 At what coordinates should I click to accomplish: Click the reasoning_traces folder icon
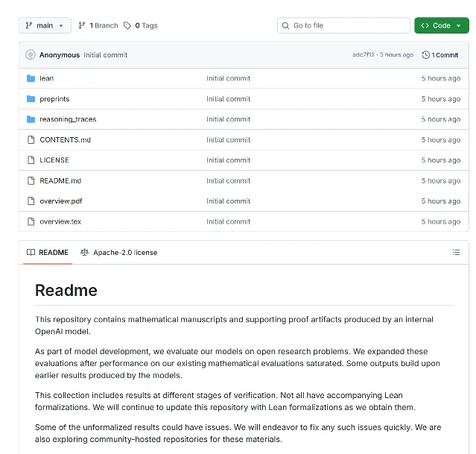31,119
